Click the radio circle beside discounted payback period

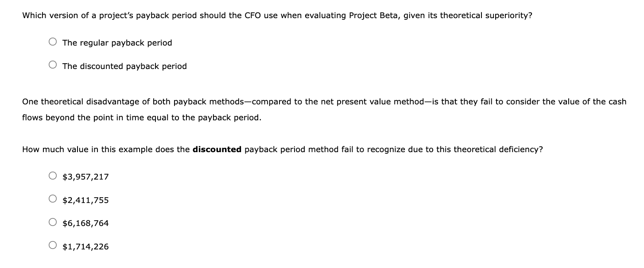(53, 64)
